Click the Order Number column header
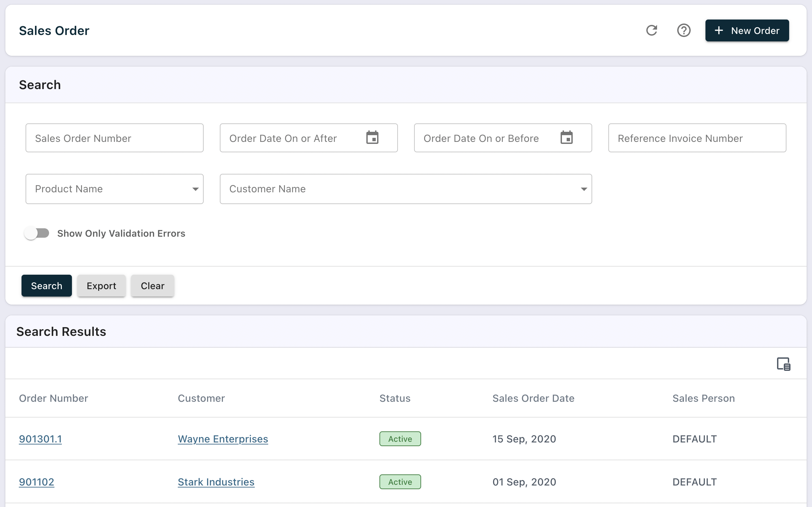The image size is (812, 507). tap(53, 398)
